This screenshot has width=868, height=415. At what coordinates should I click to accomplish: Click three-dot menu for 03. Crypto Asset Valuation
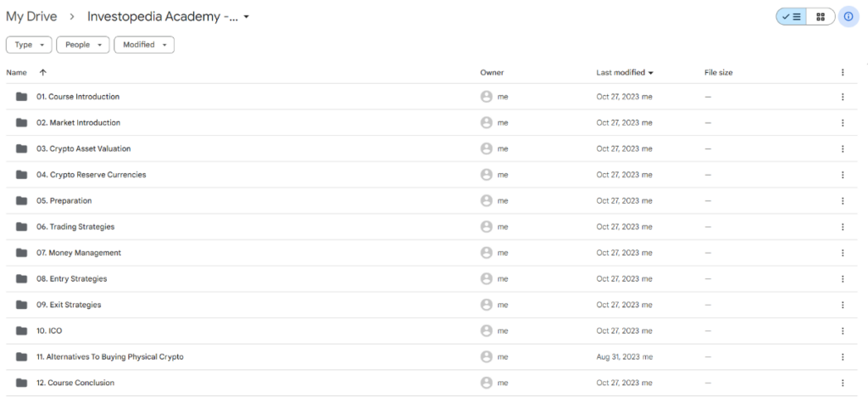(843, 149)
